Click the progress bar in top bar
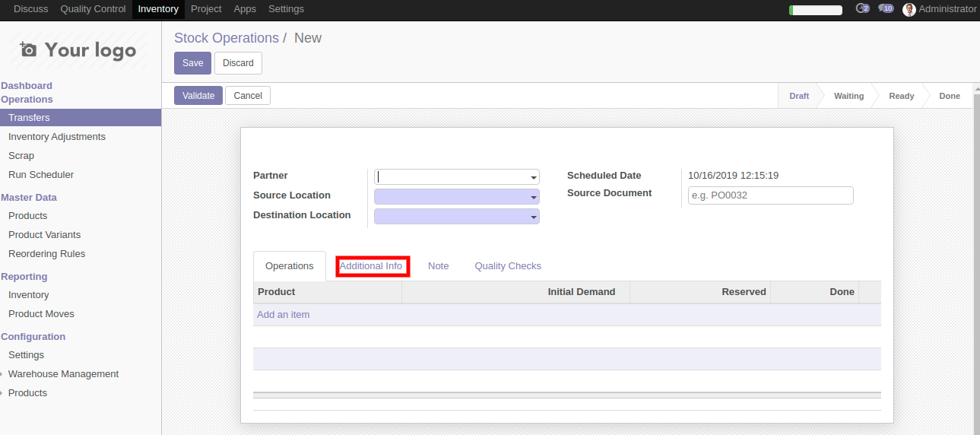Screen dimensions: 980x435 815,10
